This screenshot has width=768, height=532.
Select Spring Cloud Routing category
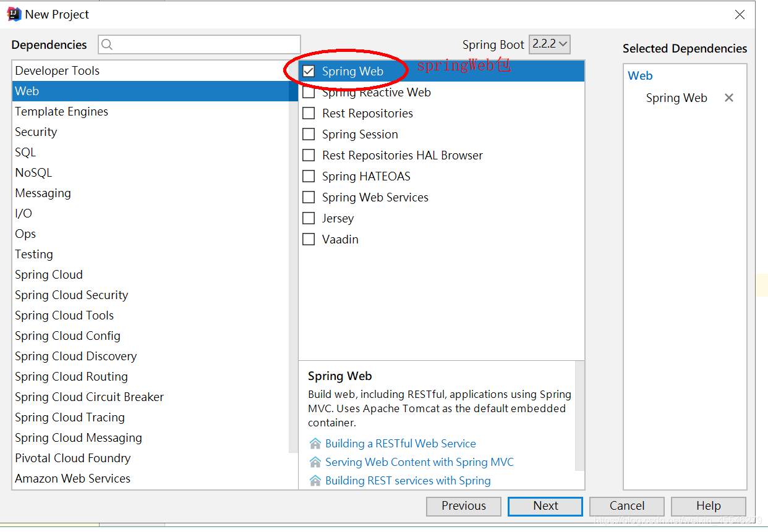[x=151, y=376]
